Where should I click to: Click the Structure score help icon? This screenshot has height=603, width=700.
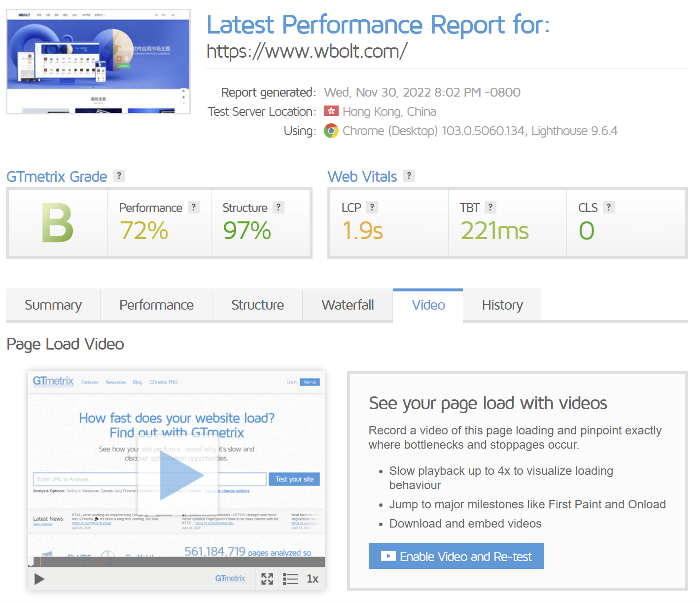279,208
